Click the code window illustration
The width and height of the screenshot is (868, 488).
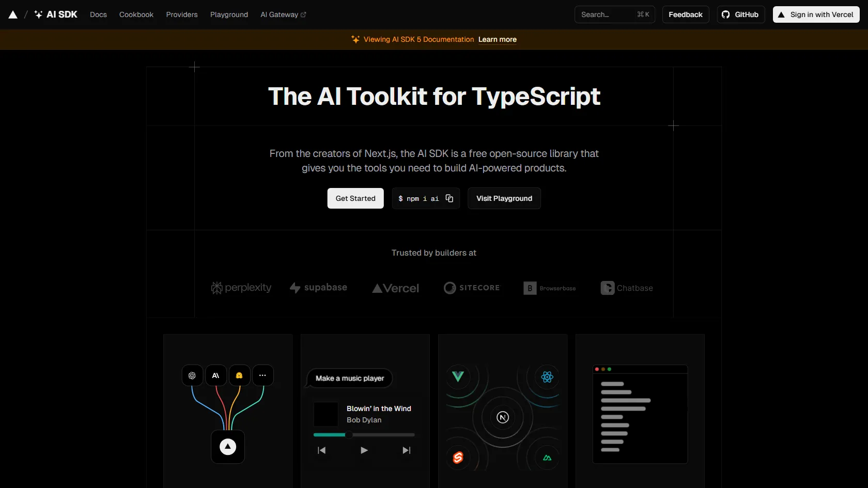640,415
